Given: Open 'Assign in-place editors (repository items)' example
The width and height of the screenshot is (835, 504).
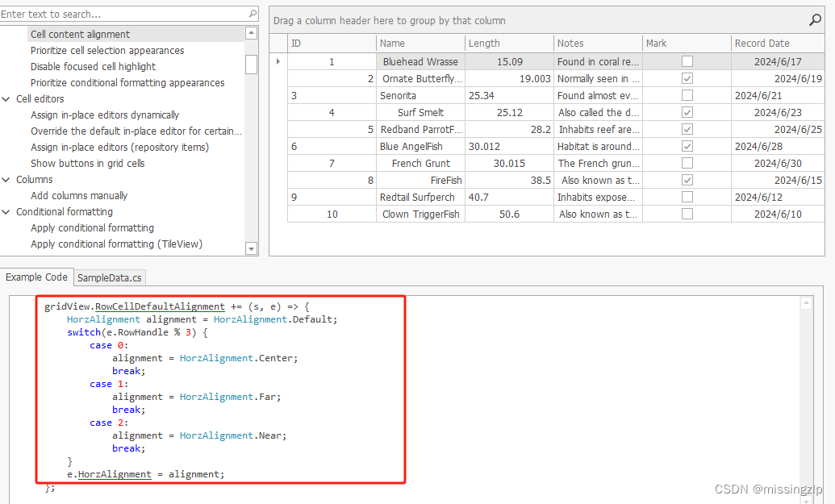Looking at the screenshot, I should (x=119, y=147).
